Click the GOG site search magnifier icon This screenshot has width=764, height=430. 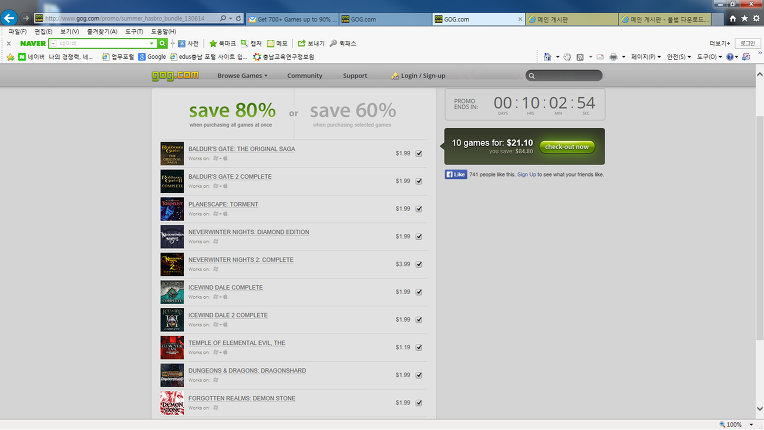pos(532,76)
